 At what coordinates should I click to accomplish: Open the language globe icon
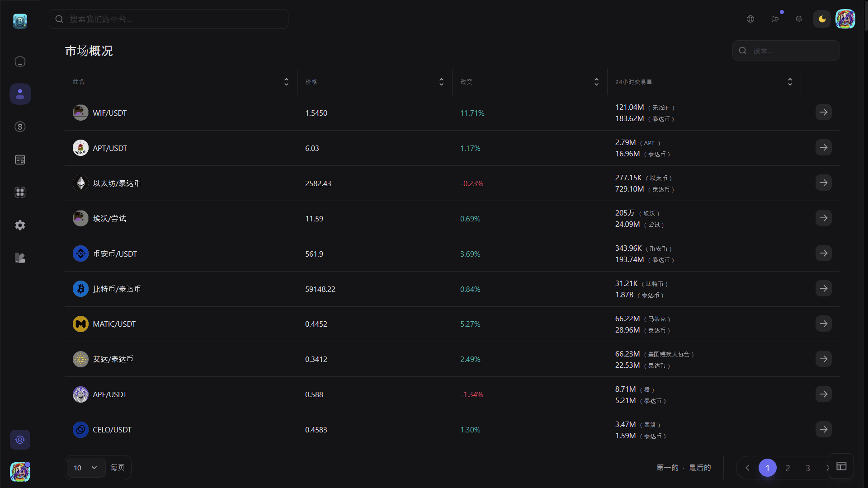pyautogui.click(x=750, y=19)
